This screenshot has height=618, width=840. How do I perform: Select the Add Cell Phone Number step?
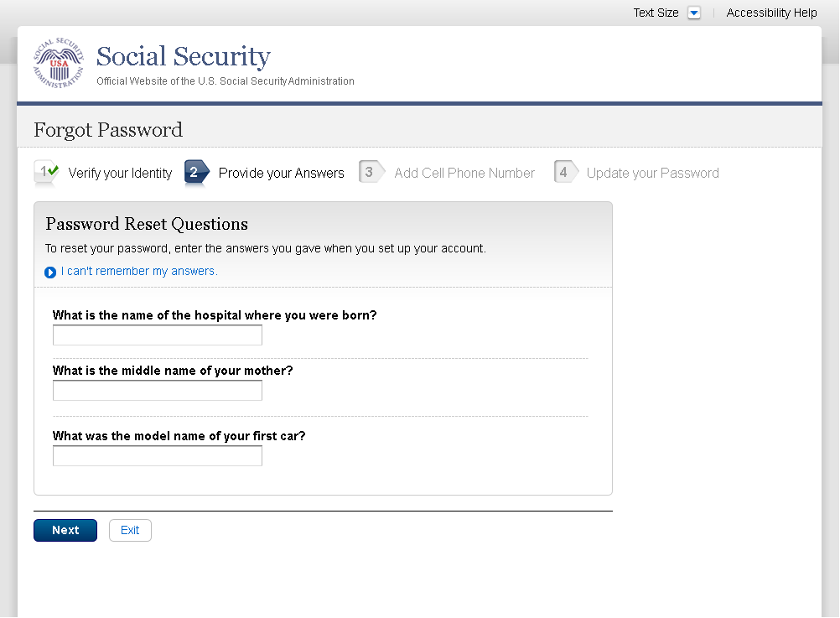[x=464, y=173]
